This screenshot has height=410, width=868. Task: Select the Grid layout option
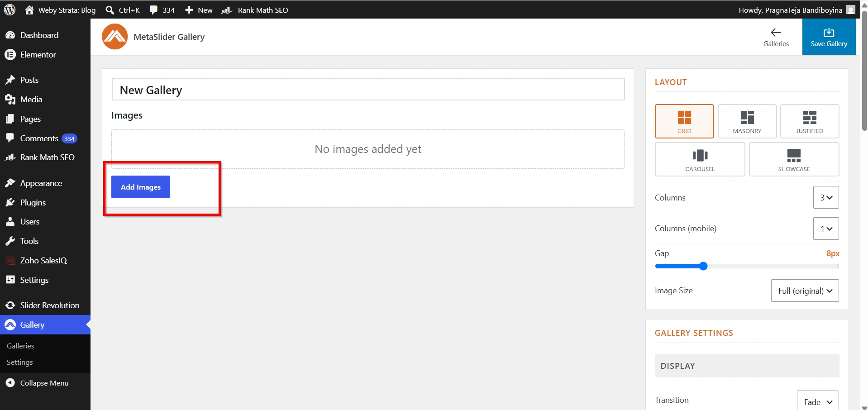pos(684,121)
